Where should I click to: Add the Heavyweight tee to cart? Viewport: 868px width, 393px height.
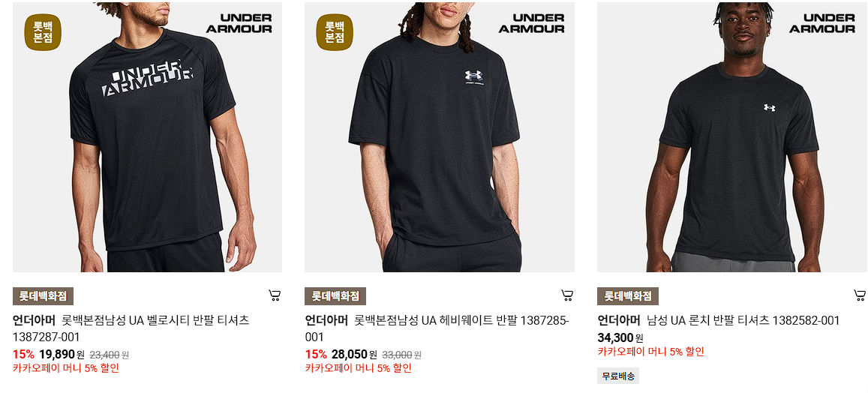click(567, 295)
